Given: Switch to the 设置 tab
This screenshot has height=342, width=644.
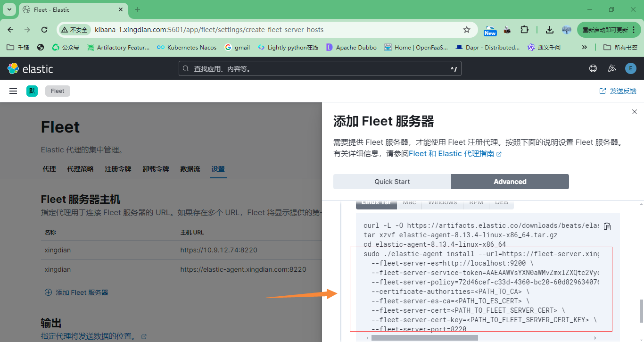Looking at the screenshot, I should tap(218, 169).
